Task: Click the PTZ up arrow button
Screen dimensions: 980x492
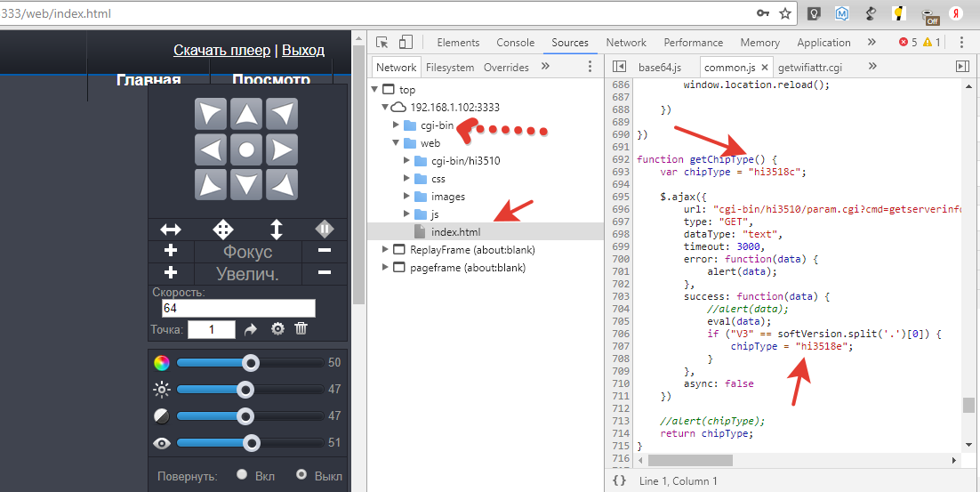Action: tap(247, 114)
